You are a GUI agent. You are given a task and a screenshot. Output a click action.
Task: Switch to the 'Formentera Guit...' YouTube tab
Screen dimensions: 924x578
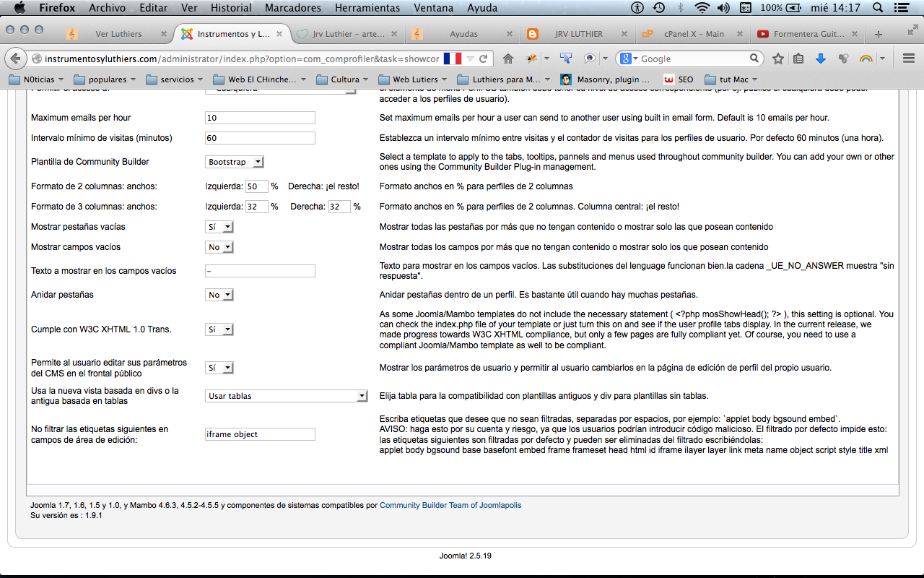807,34
